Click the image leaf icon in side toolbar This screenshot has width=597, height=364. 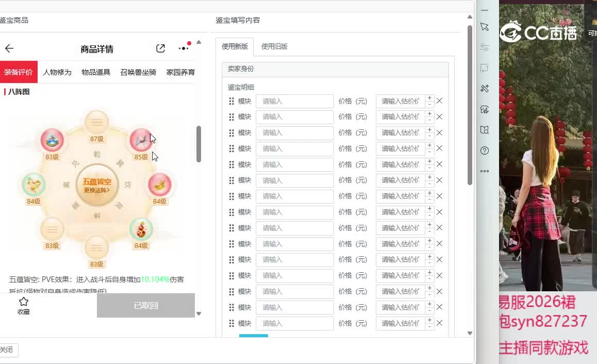(484, 110)
